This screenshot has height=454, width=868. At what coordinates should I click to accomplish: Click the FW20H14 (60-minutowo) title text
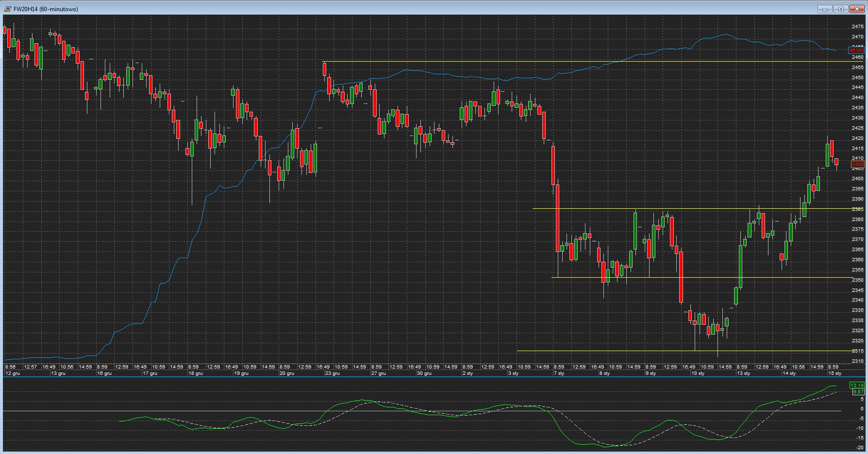point(46,9)
